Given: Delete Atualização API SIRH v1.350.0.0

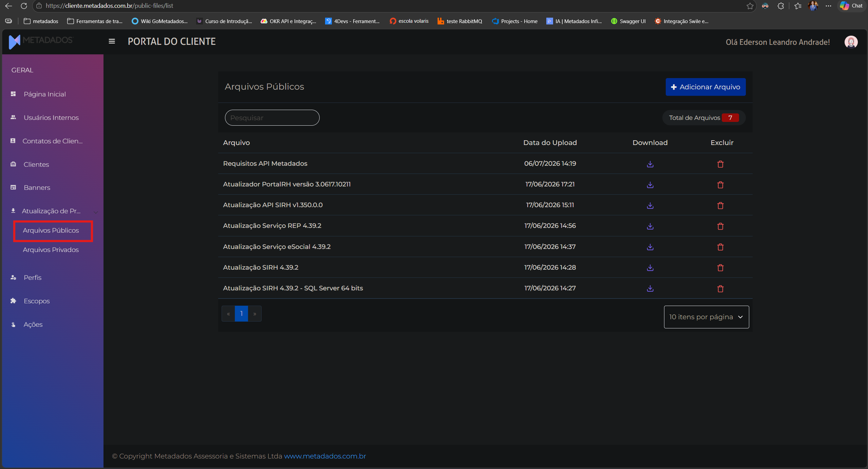Looking at the screenshot, I should pos(720,205).
